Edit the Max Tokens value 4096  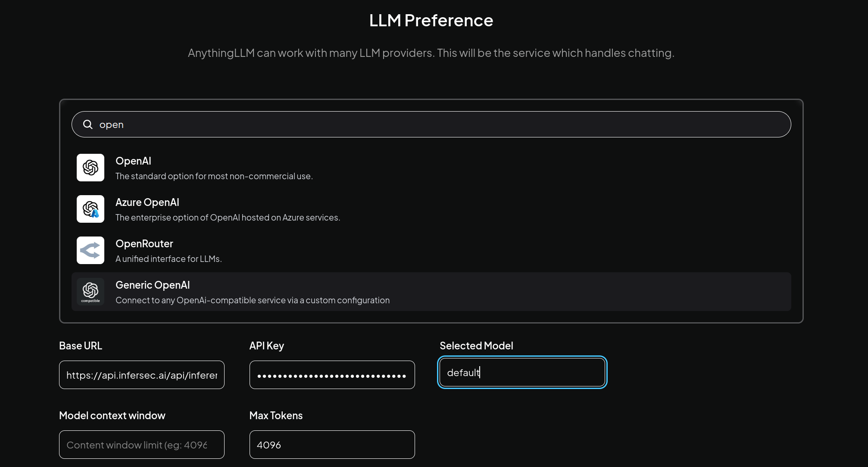point(332,445)
